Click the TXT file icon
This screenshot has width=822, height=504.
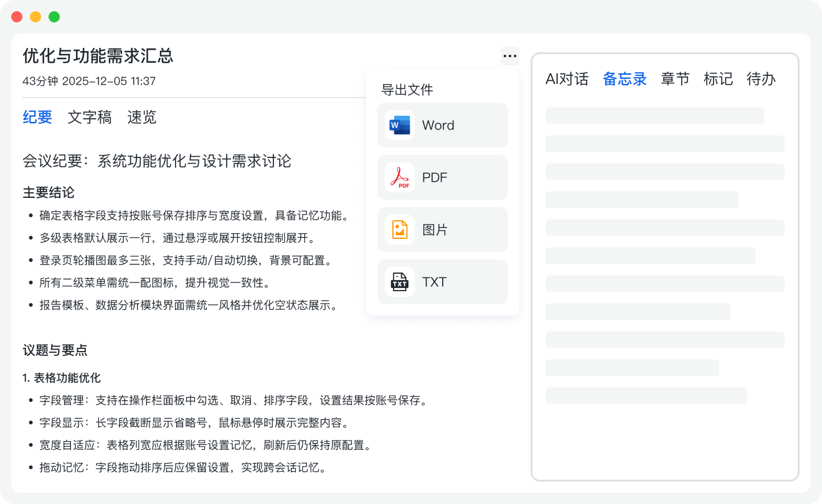click(x=400, y=282)
